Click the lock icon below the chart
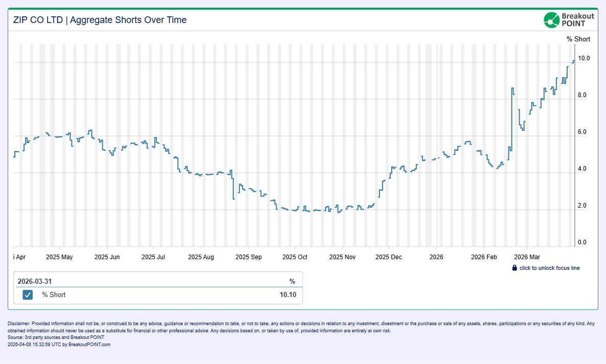 (514, 268)
